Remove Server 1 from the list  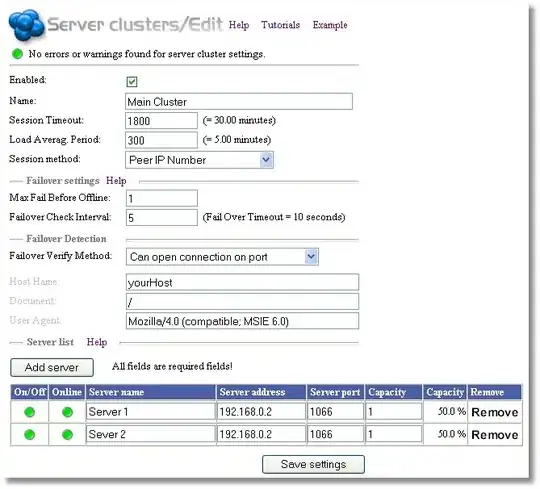[x=495, y=412]
